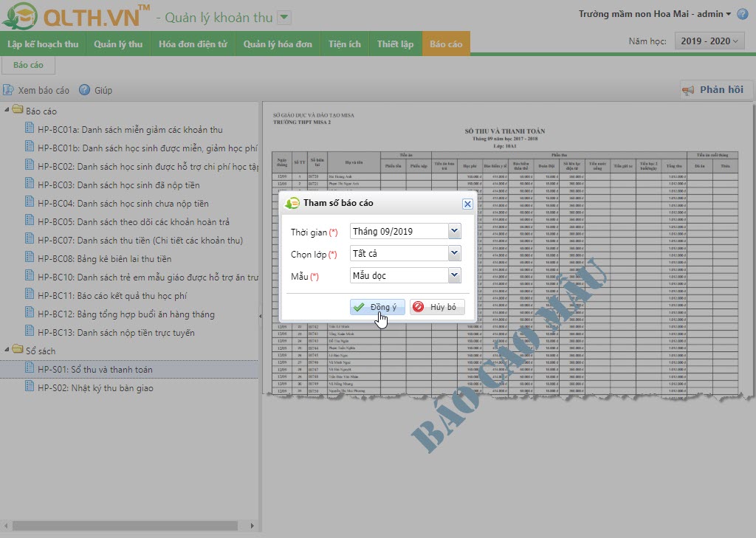Open the Lập kế hoạch thu menu
The image size is (756, 538).
43,44
